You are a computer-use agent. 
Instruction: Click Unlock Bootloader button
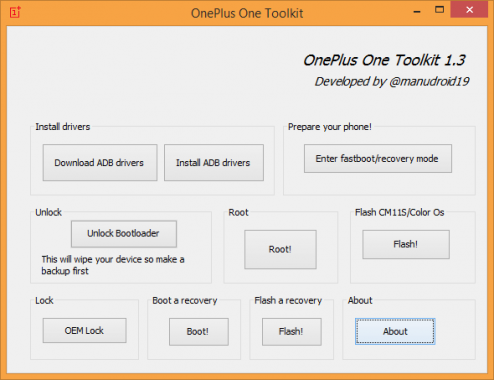(124, 234)
